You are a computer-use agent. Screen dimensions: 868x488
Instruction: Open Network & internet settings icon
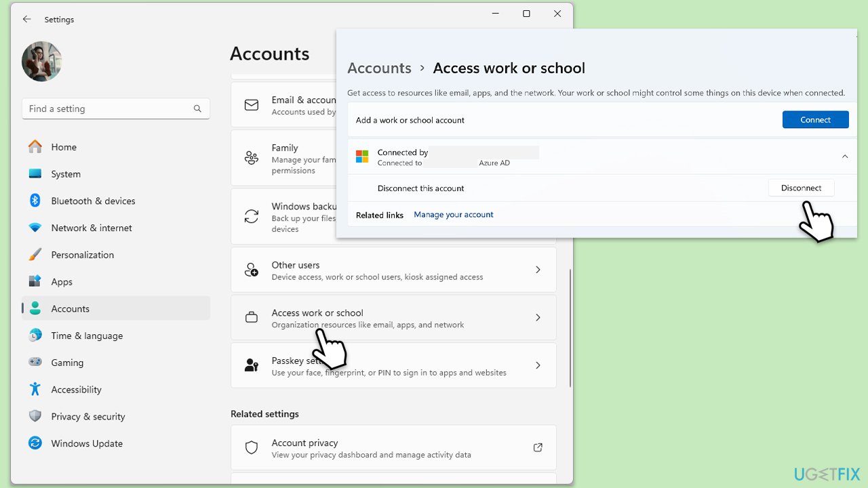(35, 228)
